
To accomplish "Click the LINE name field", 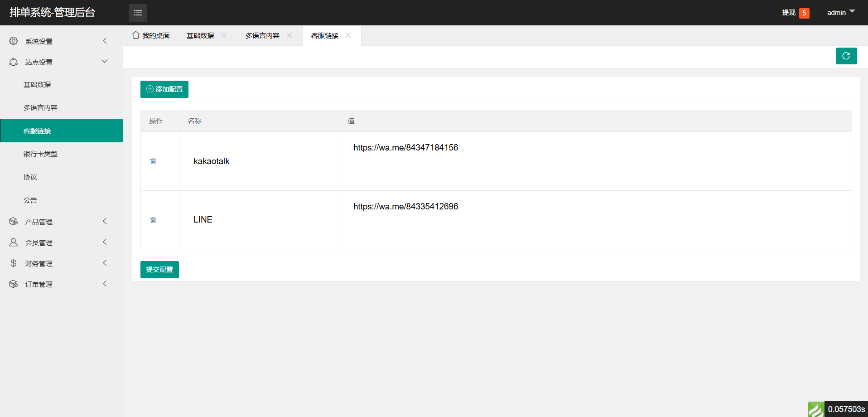I will point(259,220).
